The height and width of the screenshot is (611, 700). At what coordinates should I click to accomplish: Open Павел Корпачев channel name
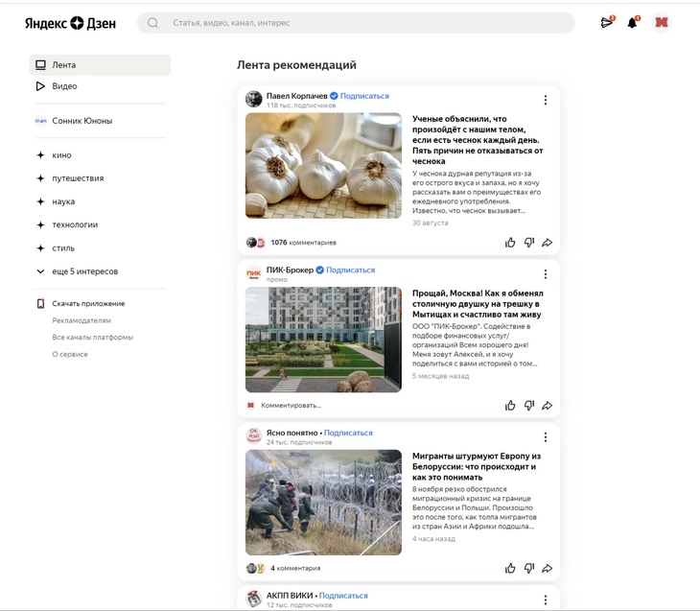pos(297,96)
